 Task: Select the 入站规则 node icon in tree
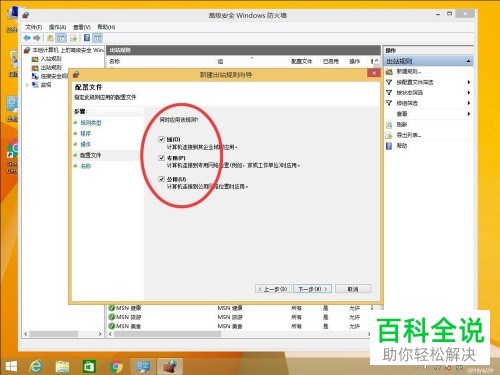[x=35, y=59]
